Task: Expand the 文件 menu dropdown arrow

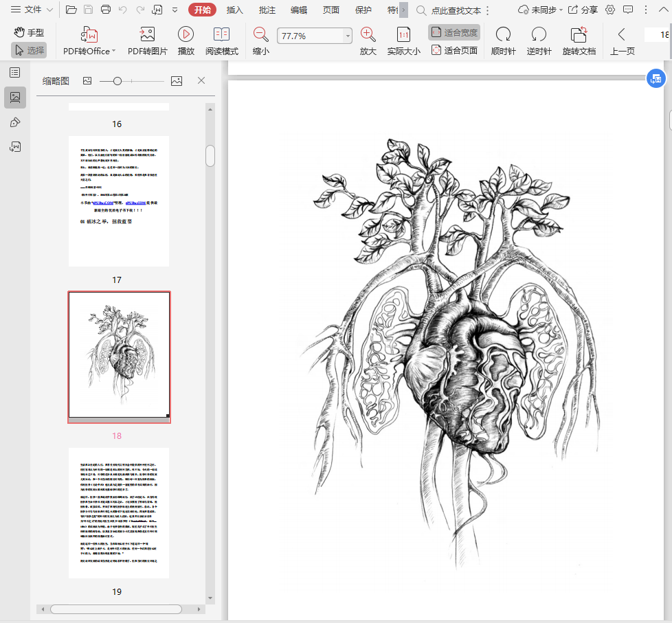Action: 49,10
